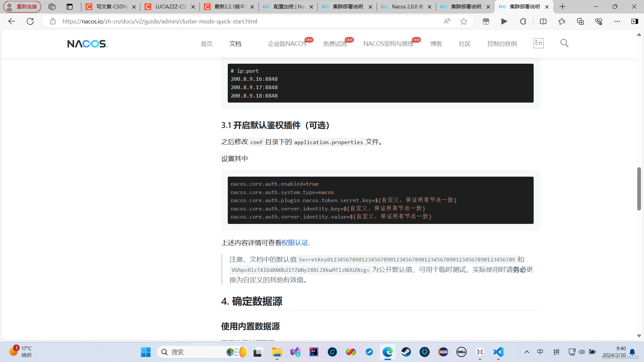Add this page to favorites
Image resolution: width=644 pixels, height=362 pixels.
(464, 21)
